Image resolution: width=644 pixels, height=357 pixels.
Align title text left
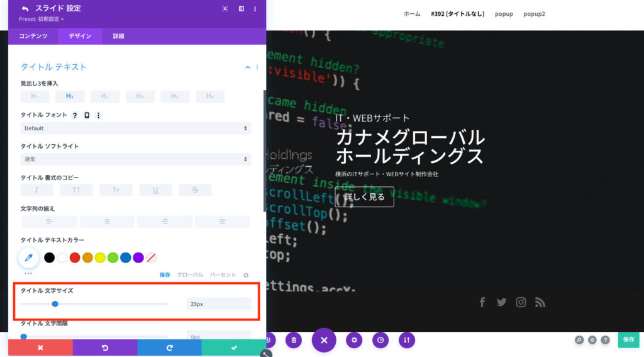(49, 222)
